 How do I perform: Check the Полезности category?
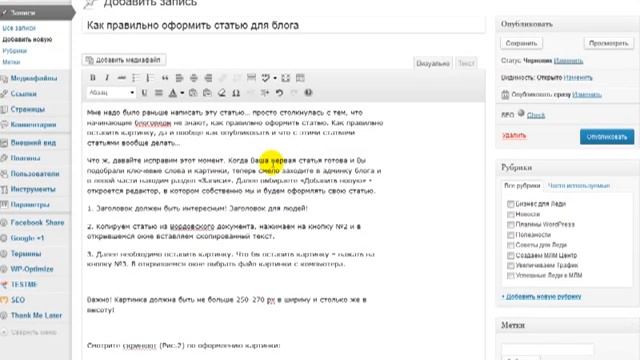510,235
